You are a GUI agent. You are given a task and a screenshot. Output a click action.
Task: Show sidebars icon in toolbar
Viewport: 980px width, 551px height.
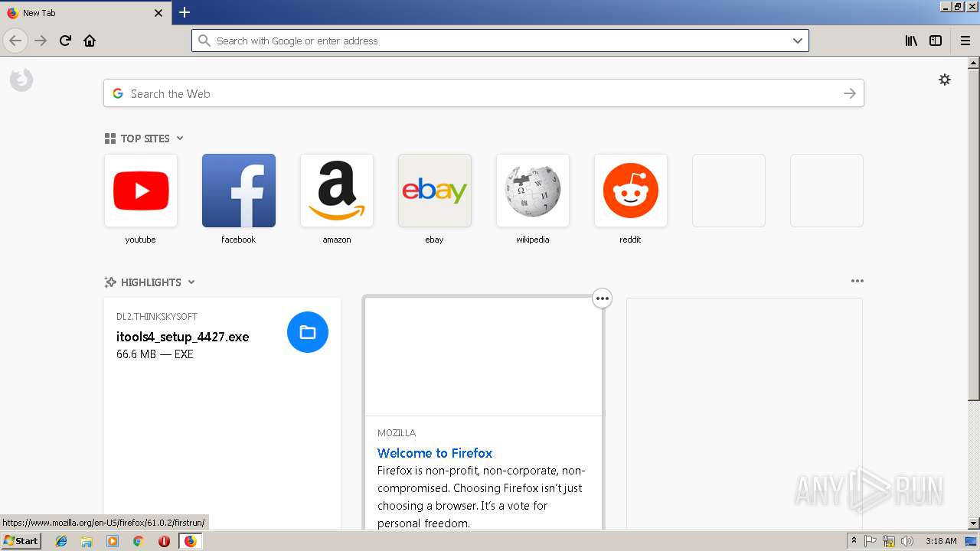(936, 41)
